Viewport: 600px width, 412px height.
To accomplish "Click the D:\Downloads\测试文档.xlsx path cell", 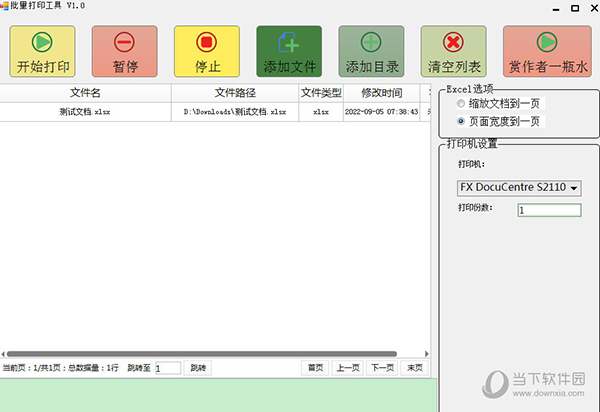I will (235, 112).
